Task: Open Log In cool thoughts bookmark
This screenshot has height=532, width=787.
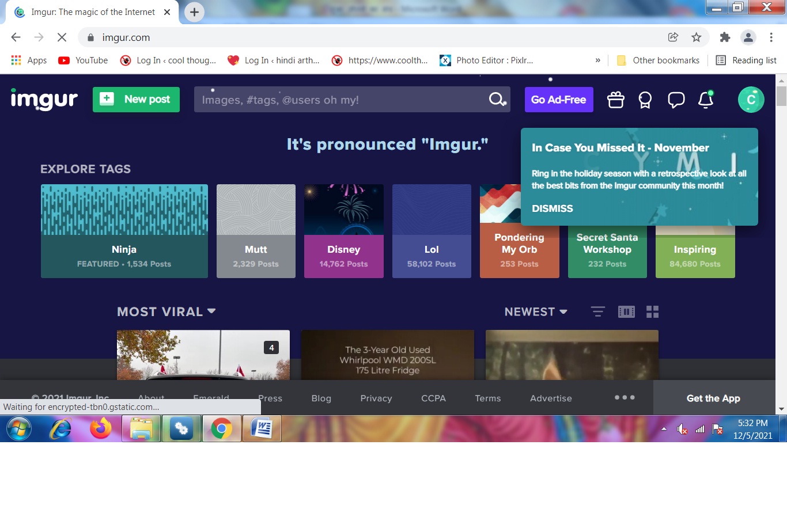Action: [168, 60]
